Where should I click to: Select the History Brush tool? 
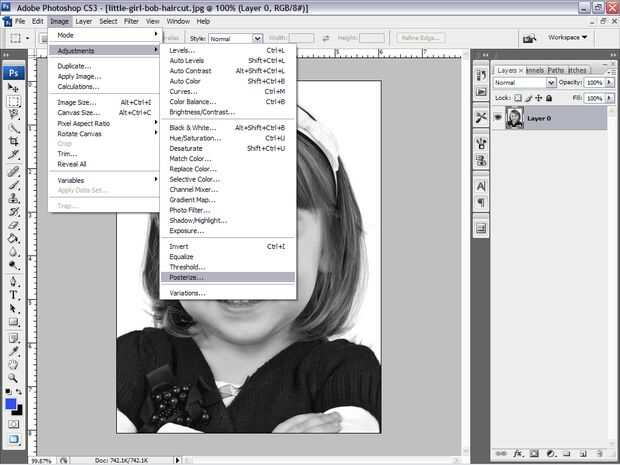pos(13,212)
